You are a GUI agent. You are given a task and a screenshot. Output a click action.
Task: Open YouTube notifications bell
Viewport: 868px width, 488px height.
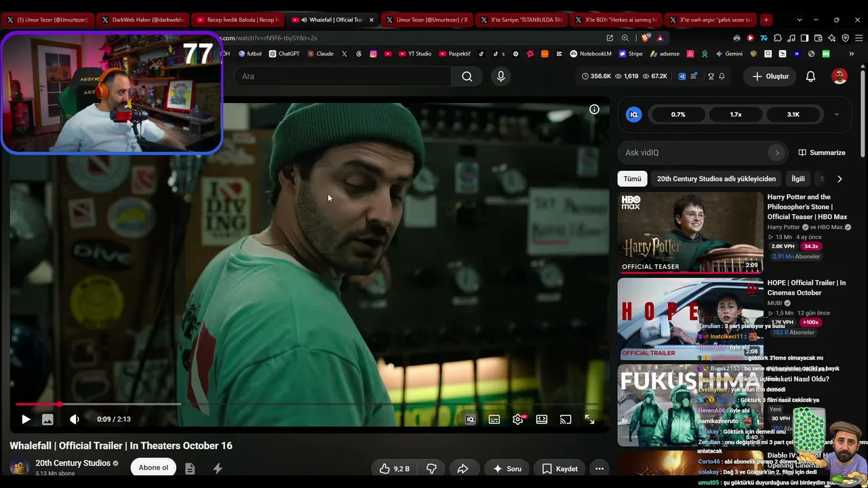[x=810, y=77]
